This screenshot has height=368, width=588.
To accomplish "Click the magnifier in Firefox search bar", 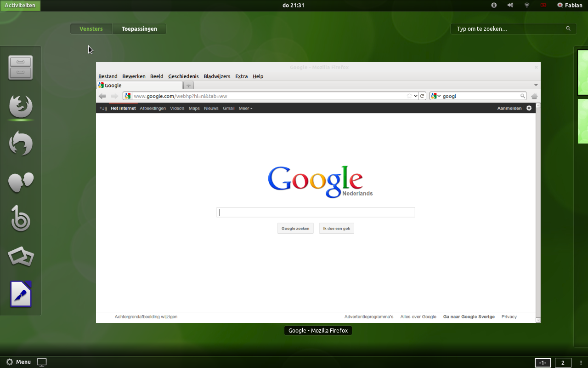I will point(523,96).
